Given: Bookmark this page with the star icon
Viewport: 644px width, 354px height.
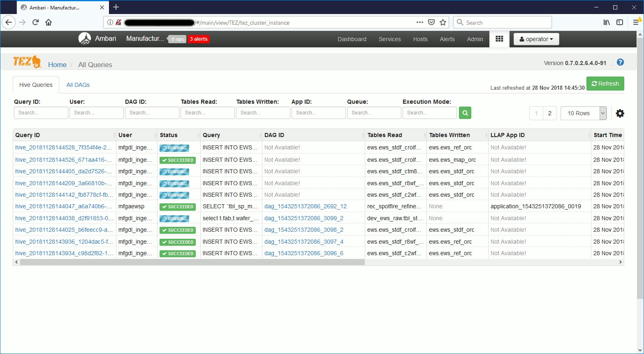Looking at the screenshot, I should click(x=443, y=22).
